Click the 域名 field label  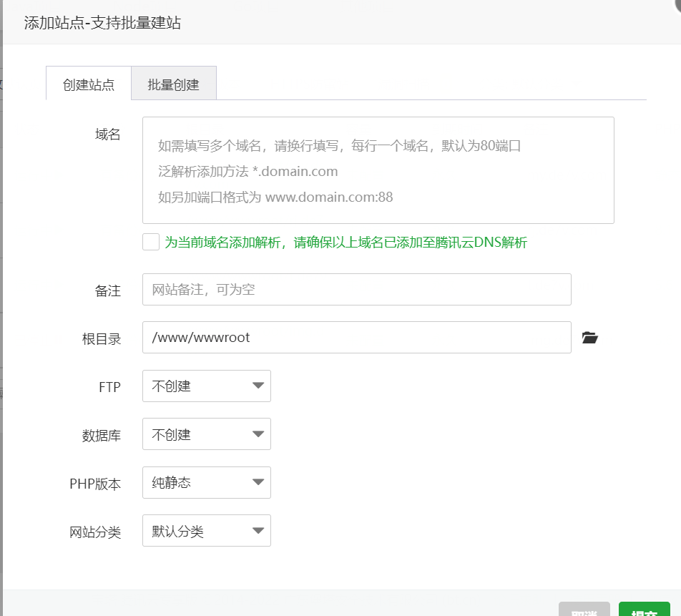(108, 135)
